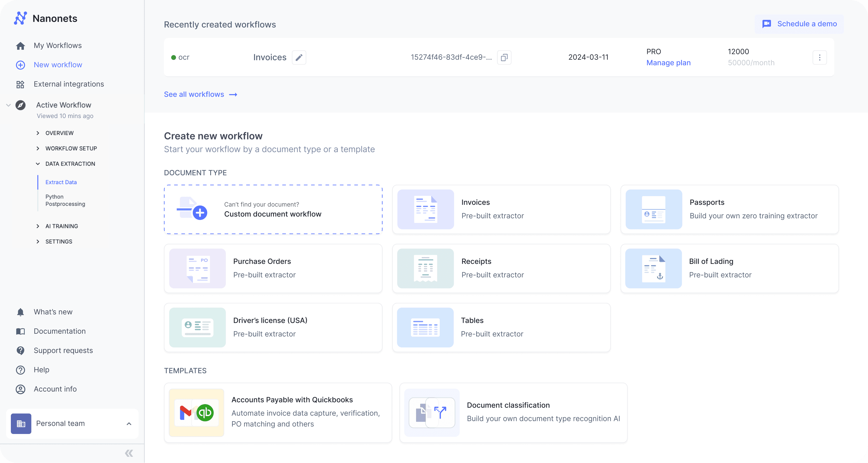The image size is (868, 463).
Task: Choose the Custom document workflow card
Action: pos(273,209)
